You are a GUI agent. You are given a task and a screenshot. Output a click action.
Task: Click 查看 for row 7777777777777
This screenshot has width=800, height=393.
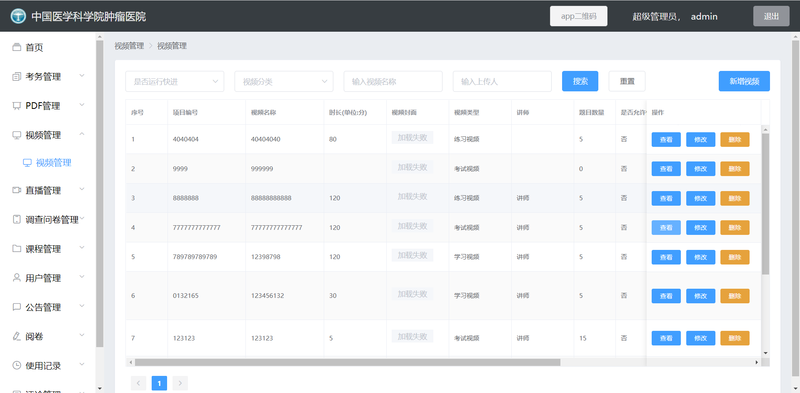666,228
